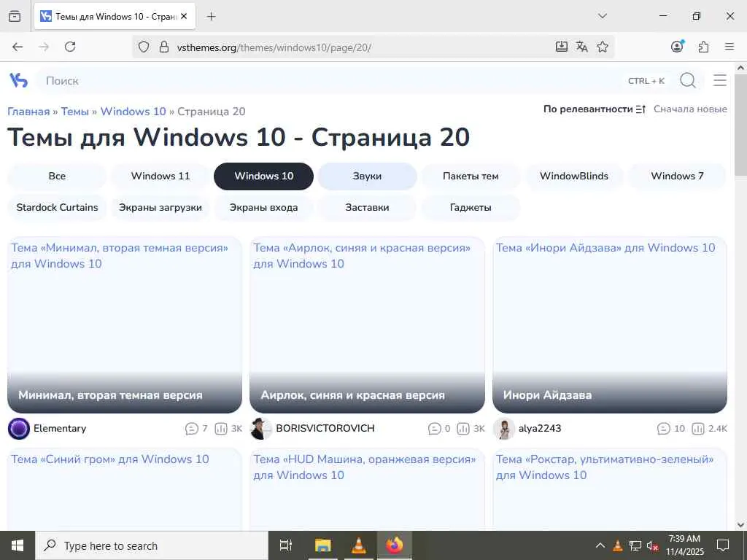Select the Экраны загрузки category tab
Screen dimensions: 747x560
[x=160, y=208]
